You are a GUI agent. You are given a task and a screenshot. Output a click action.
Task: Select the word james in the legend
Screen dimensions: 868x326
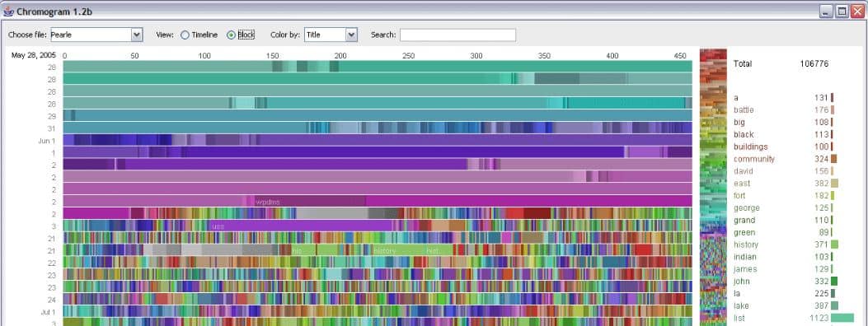745,269
